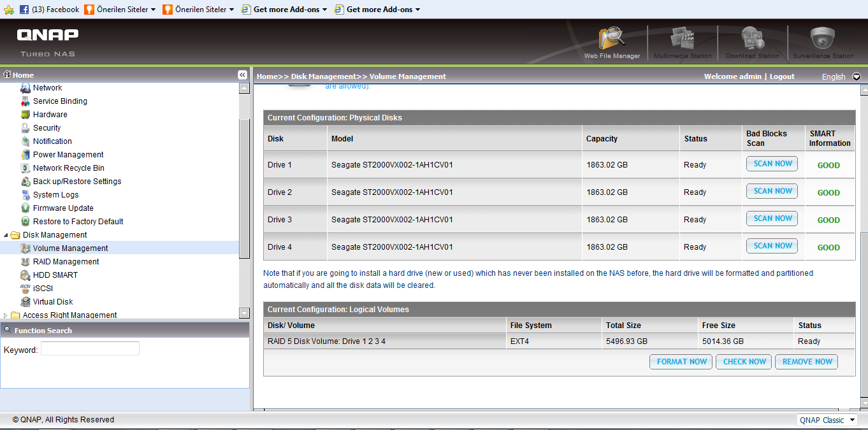Click the iSCSI icon
The image size is (868, 430).
[25, 289]
